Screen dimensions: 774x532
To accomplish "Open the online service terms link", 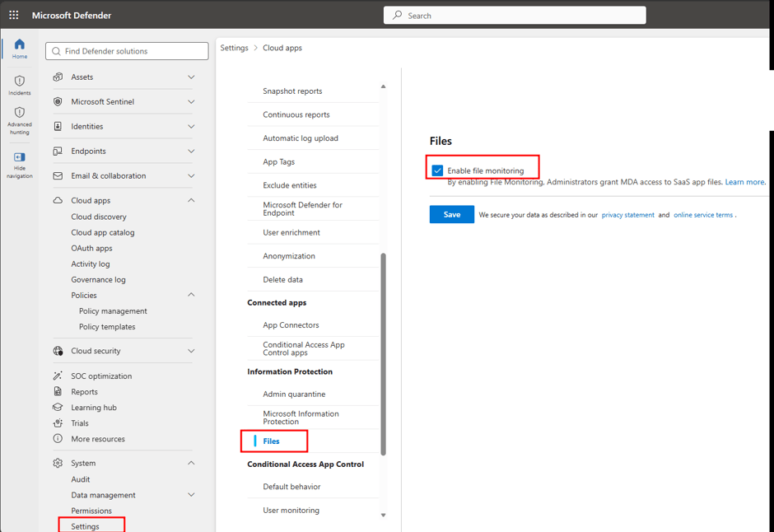I will pyautogui.click(x=703, y=215).
